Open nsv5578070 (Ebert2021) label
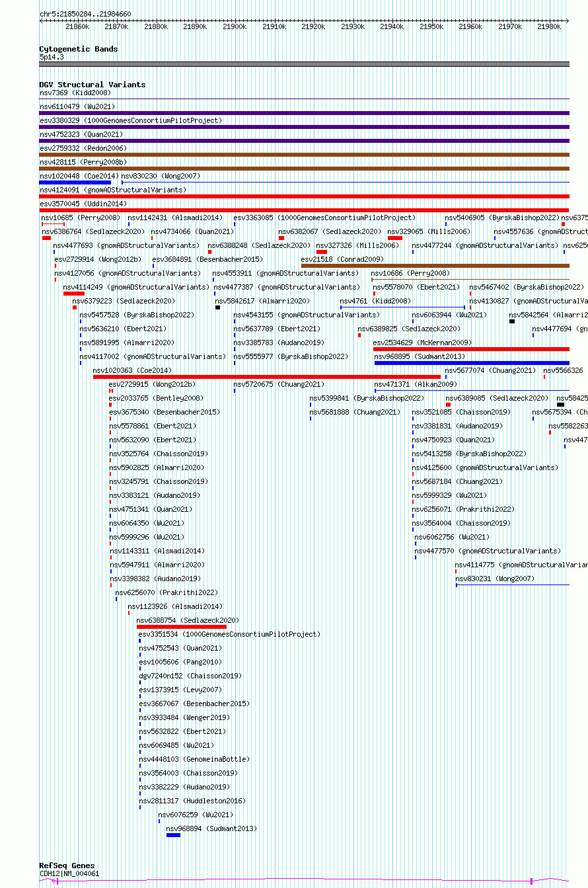The width and height of the screenshot is (588, 888). tap(416, 287)
